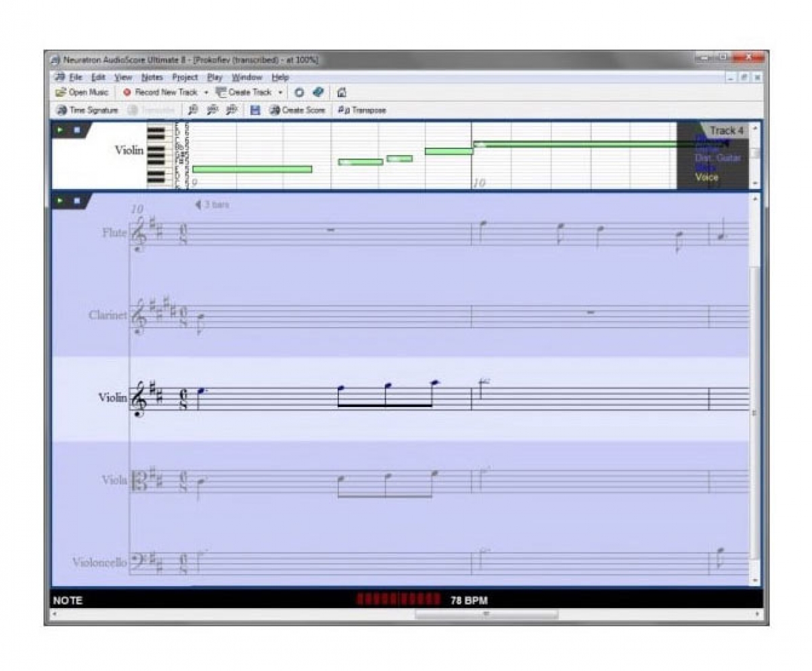This screenshot has height=671, width=812.
Task: Open the Window menu
Action: tap(247, 78)
